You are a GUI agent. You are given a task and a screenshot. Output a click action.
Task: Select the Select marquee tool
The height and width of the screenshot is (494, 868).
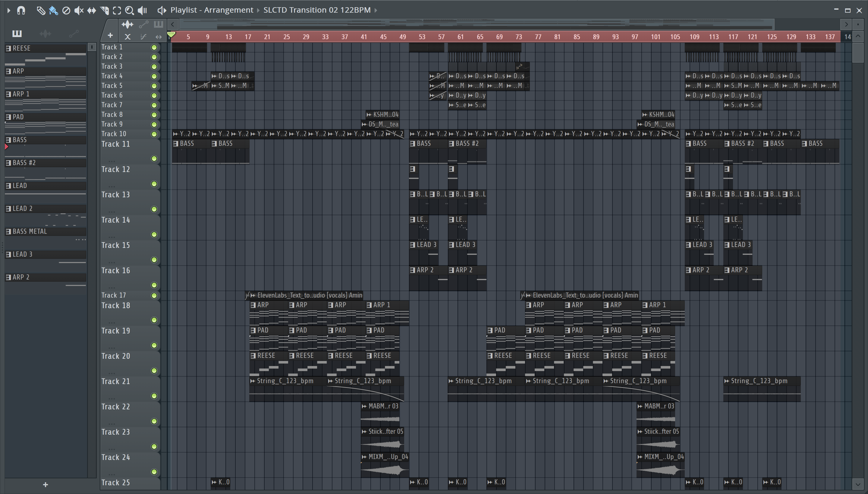click(117, 11)
